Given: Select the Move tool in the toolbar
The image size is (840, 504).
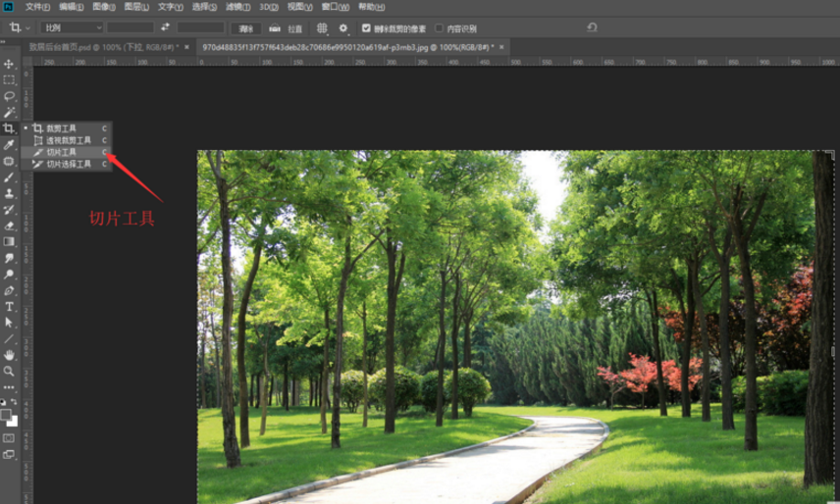Looking at the screenshot, I should click(9, 64).
